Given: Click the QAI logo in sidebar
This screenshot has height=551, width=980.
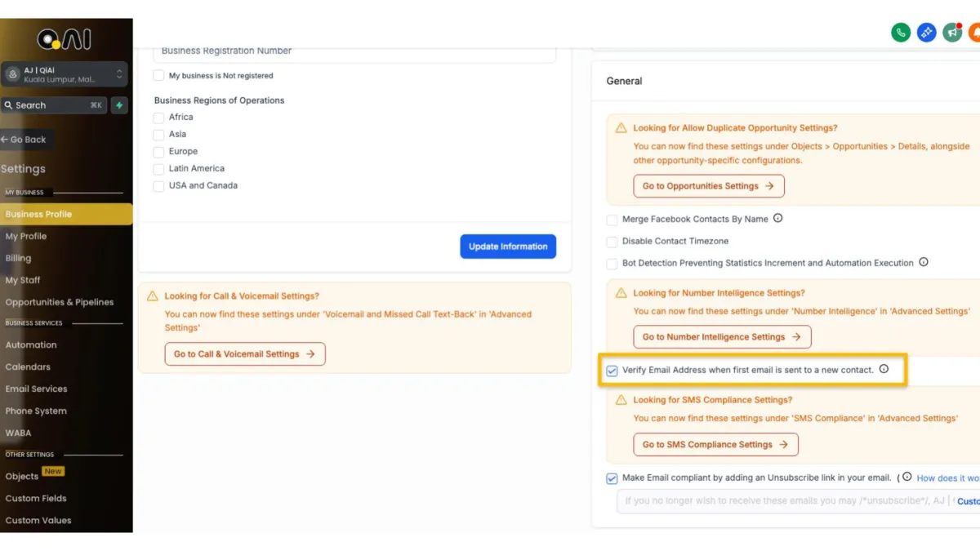Looking at the screenshot, I should (64, 39).
